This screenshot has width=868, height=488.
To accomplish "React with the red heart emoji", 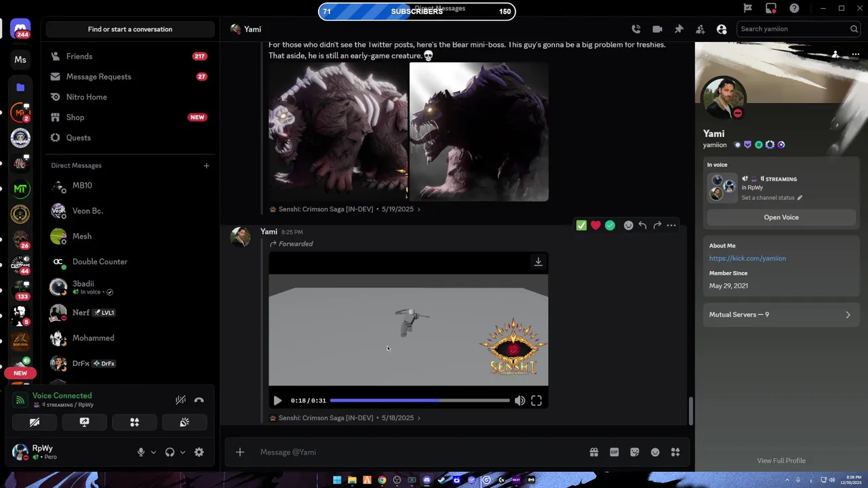I will [595, 226].
